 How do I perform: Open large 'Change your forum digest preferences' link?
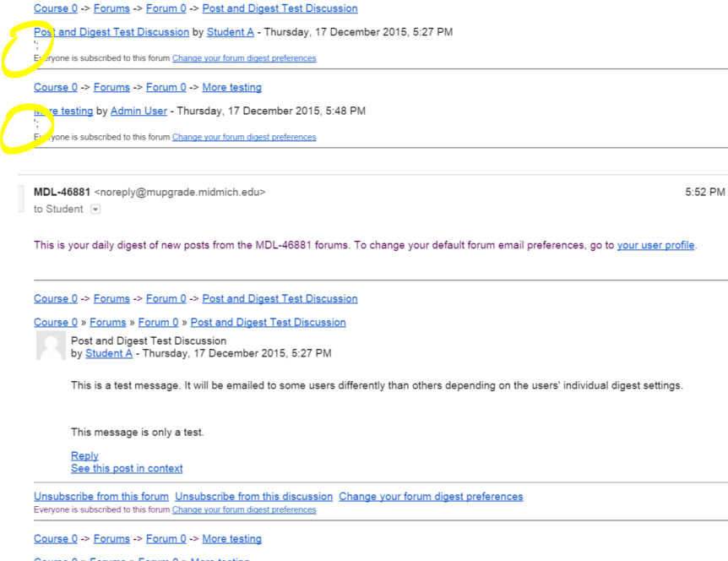point(431,497)
